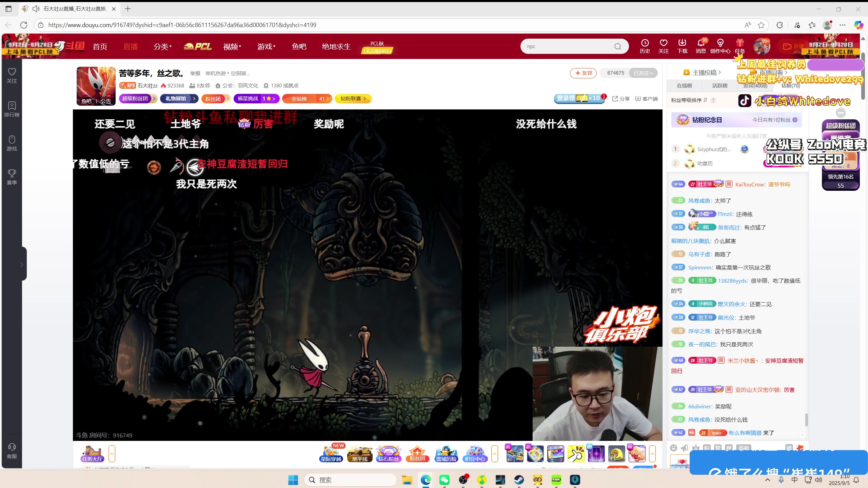This screenshot has height=488, width=868.
Task: Expand the 视频 dropdown in navigation
Action: pos(232,46)
